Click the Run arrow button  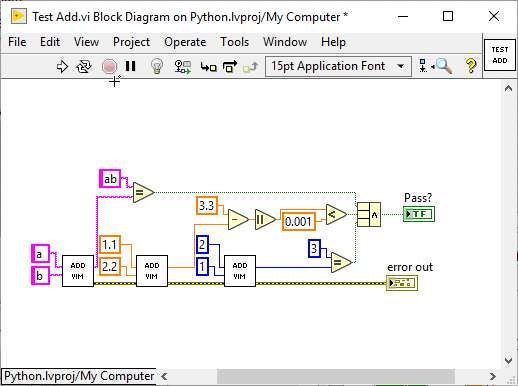62,66
